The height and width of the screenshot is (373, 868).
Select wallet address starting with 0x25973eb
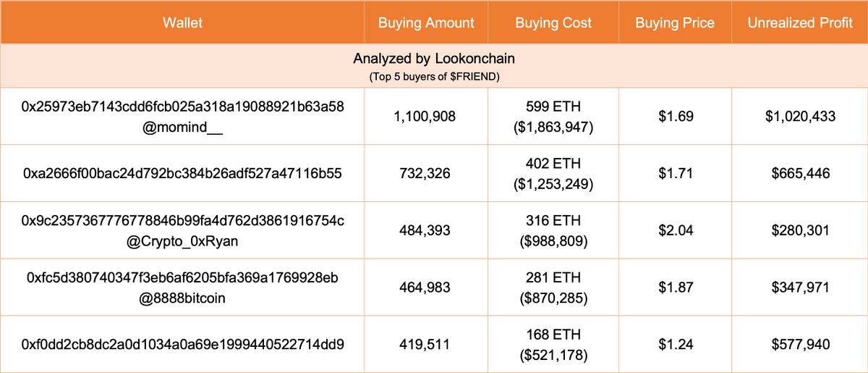click(x=183, y=106)
